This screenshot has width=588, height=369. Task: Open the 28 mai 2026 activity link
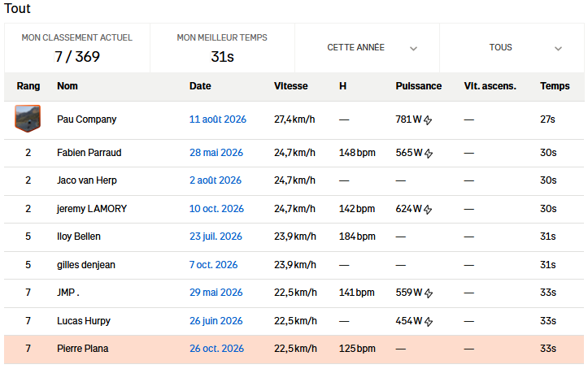click(216, 153)
